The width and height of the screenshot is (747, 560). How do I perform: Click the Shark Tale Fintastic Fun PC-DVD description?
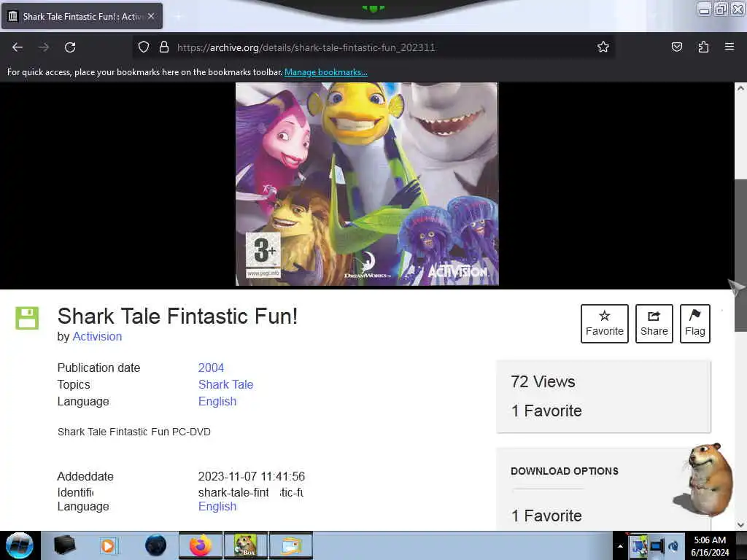[134, 432]
